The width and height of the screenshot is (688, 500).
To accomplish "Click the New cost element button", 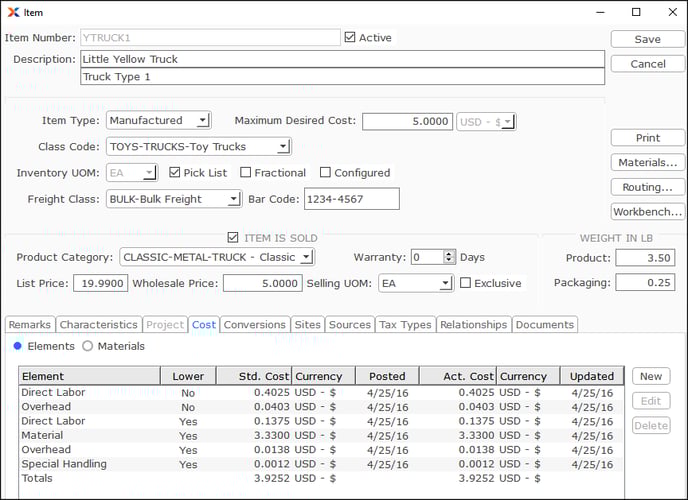I will pyautogui.click(x=651, y=376).
